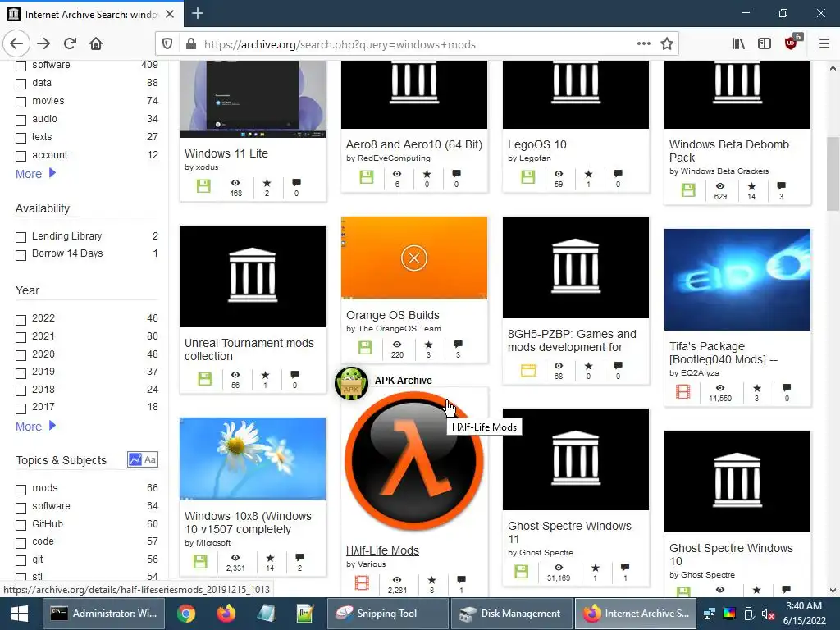This screenshot has height=630, width=840.
Task: Open the Firefox hamburger menu
Action: point(824,44)
